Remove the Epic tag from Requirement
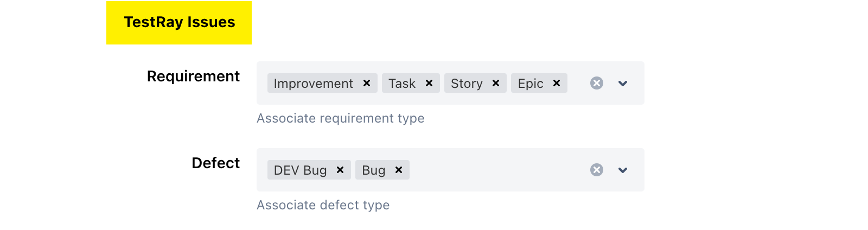The width and height of the screenshot is (868, 230). pyautogui.click(x=557, y=83)
